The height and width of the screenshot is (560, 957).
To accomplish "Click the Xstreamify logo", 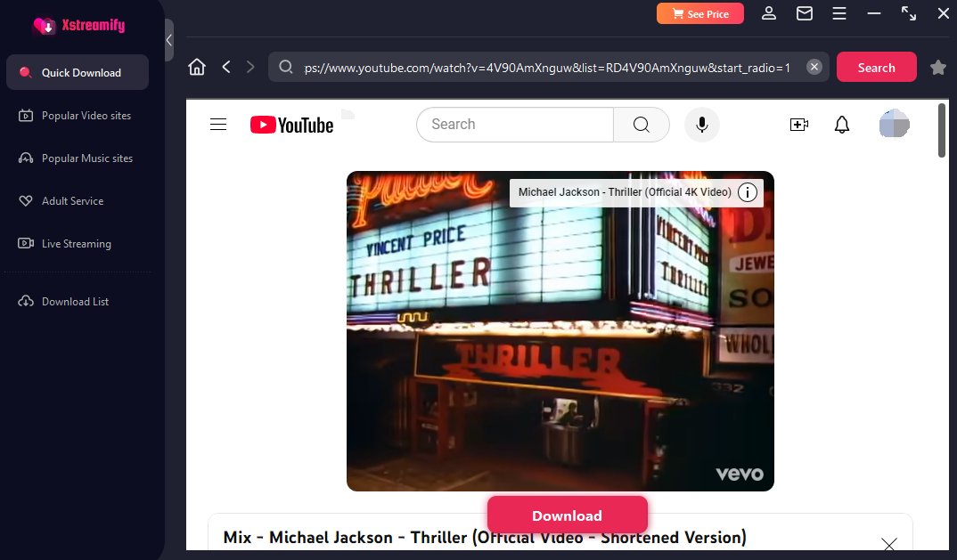I will point(78,26).
